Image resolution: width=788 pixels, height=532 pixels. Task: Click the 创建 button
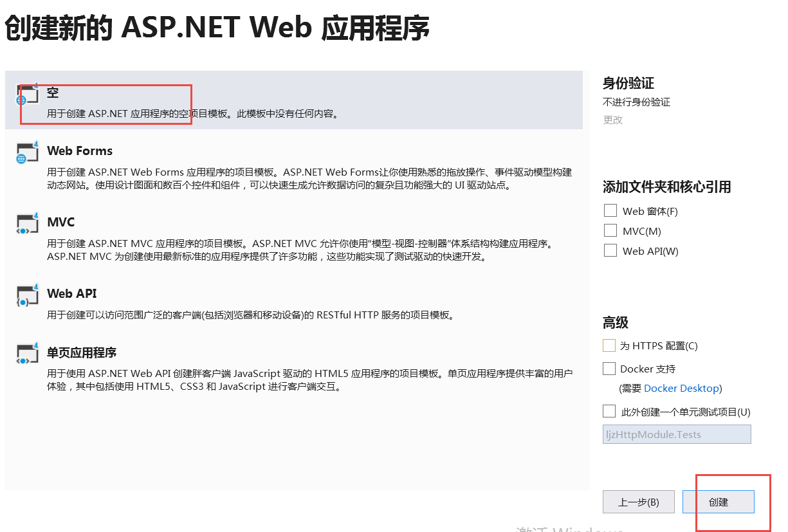coord(719,502)
